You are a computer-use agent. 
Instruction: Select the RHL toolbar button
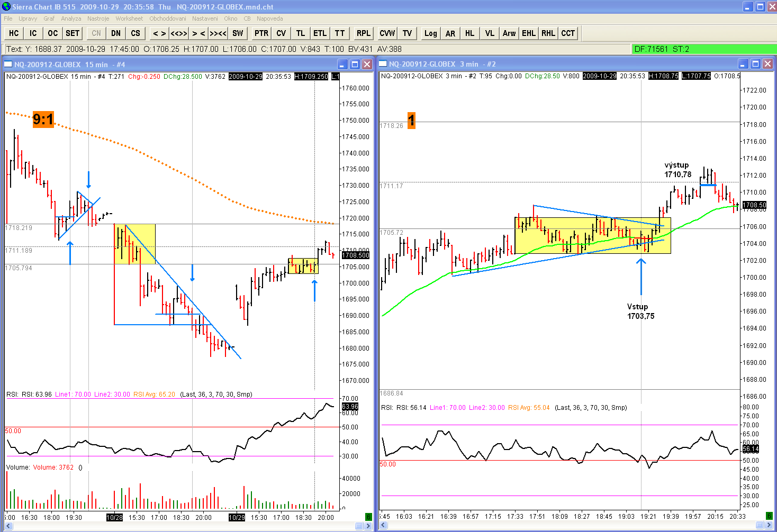548,33
